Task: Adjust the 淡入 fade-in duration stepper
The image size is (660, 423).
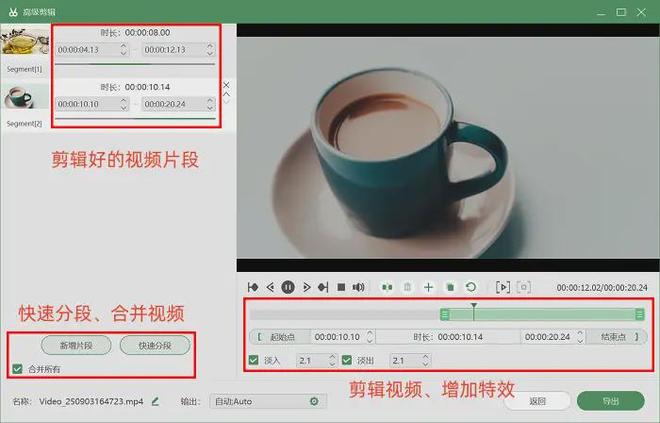Action: tap(331, 360)
